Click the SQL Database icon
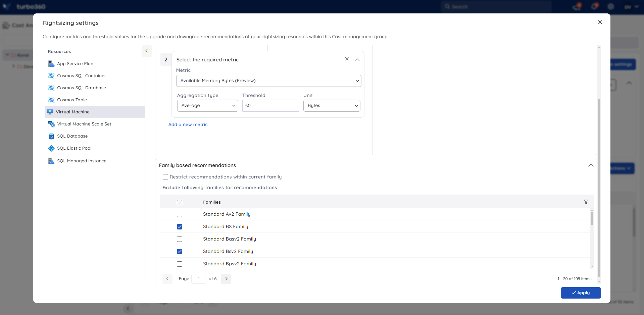Image resolution: width=644 pixels, height=315 pixels. pyautogui.click(x=51, y=136)
